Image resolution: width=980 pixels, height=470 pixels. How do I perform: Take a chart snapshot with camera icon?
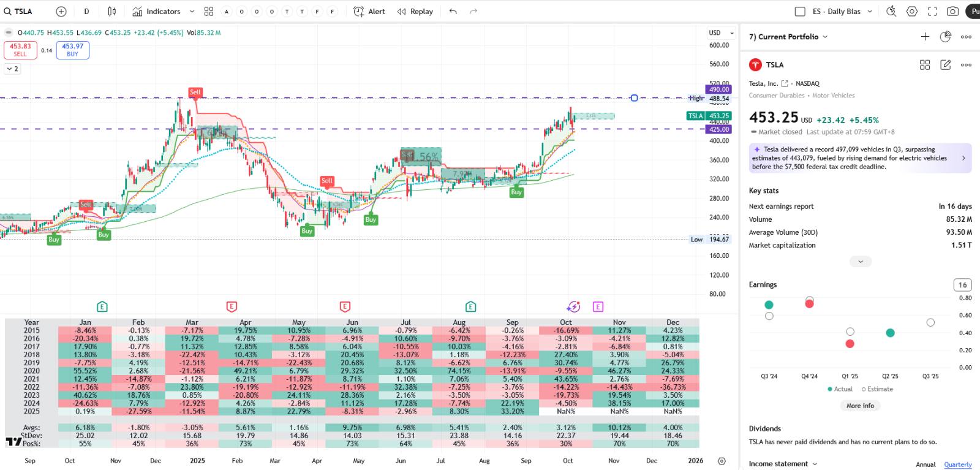952,12
